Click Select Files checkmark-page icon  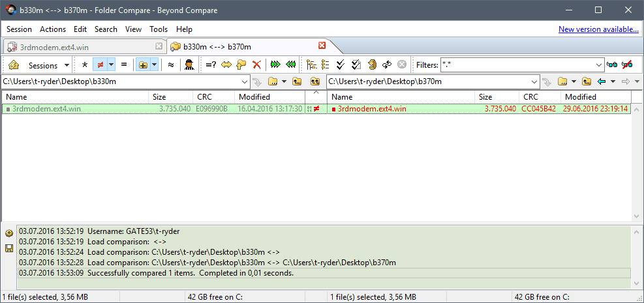(x=356, y=65)
